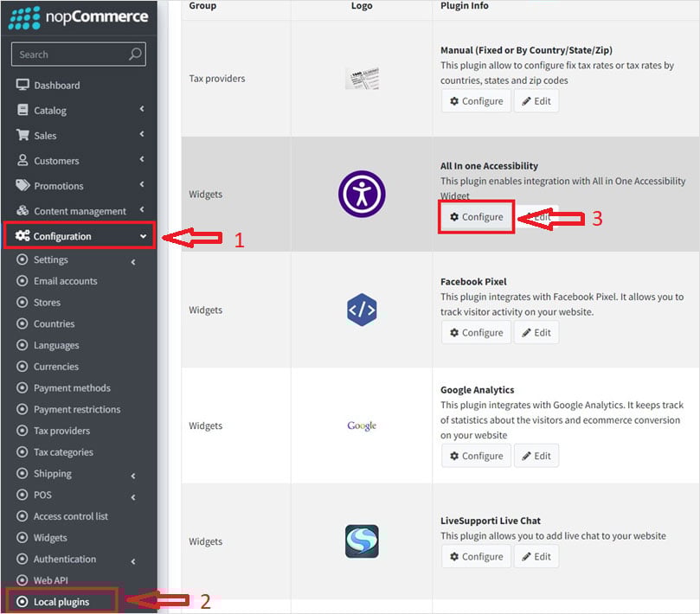
Task: Focus the sidebar Search field
Action: point(79,54)
